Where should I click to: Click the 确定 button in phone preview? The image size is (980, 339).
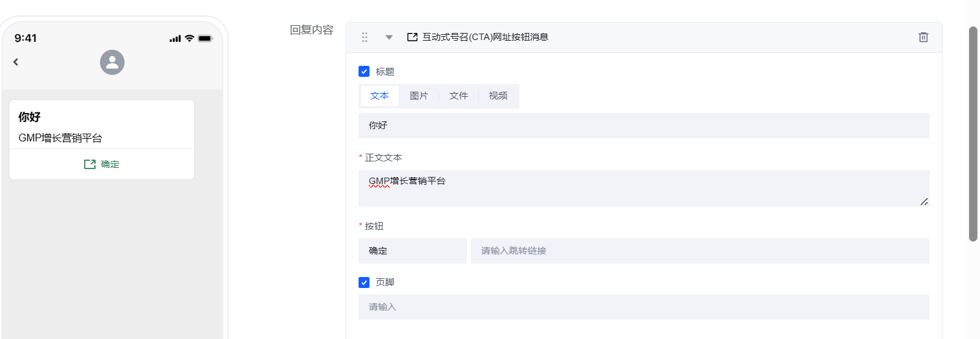pos(102,165)
